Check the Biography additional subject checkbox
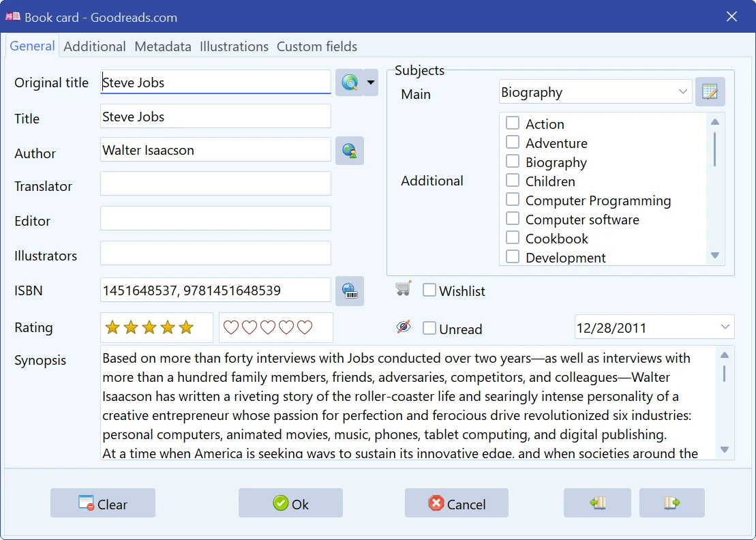Image resolution: width=756 pixels, height=540 pixels. pos(513,161)
